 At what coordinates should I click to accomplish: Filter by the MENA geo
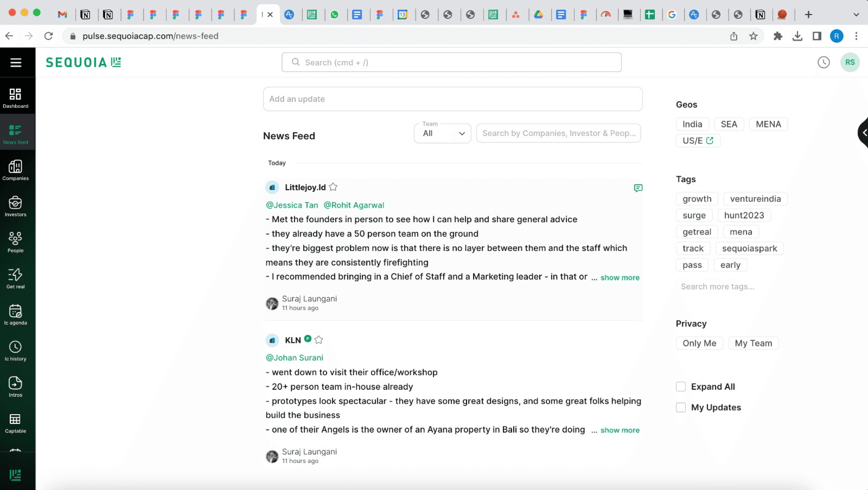tap(768, 124)
